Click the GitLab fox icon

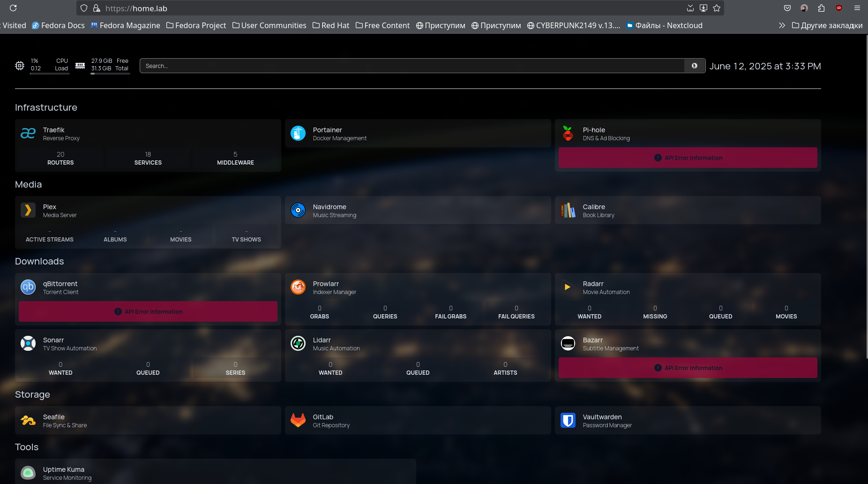point(298,420)
